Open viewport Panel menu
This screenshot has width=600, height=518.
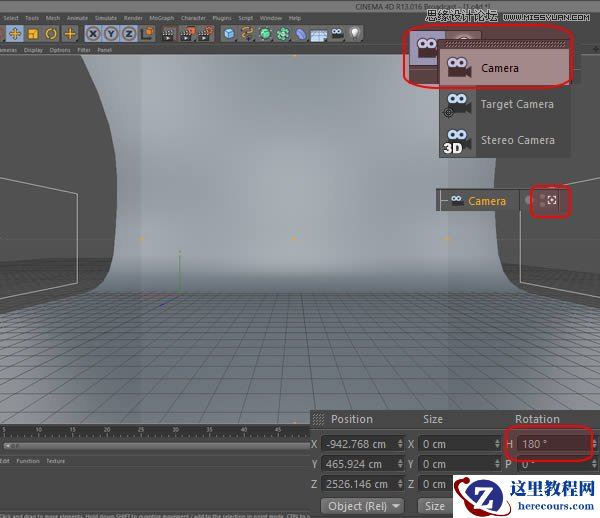coord(104,50)
